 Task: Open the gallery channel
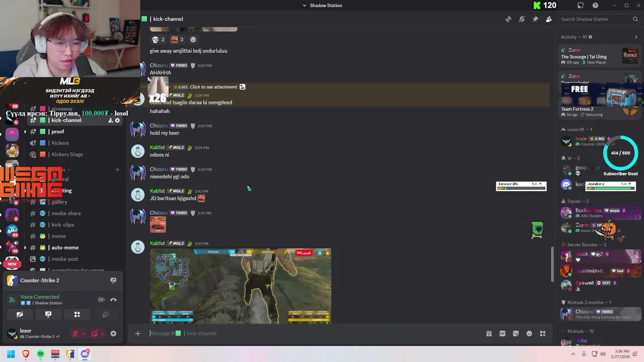tap(74, 202)
